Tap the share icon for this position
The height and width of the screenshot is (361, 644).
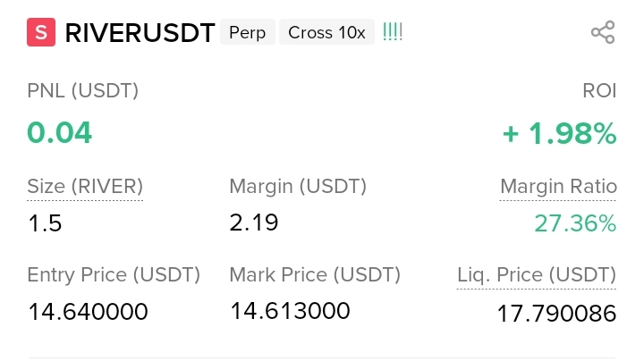click(x=603, y=32)
